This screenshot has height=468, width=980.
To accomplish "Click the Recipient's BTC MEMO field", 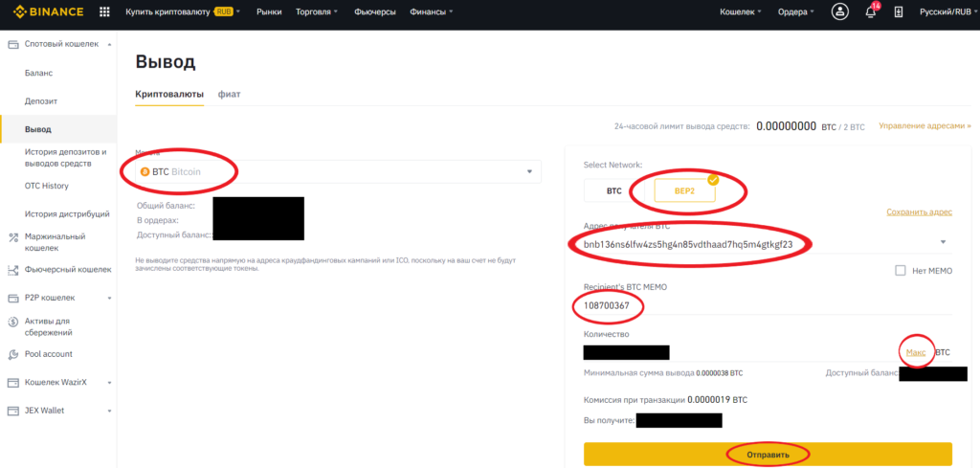I will (768, 306).
